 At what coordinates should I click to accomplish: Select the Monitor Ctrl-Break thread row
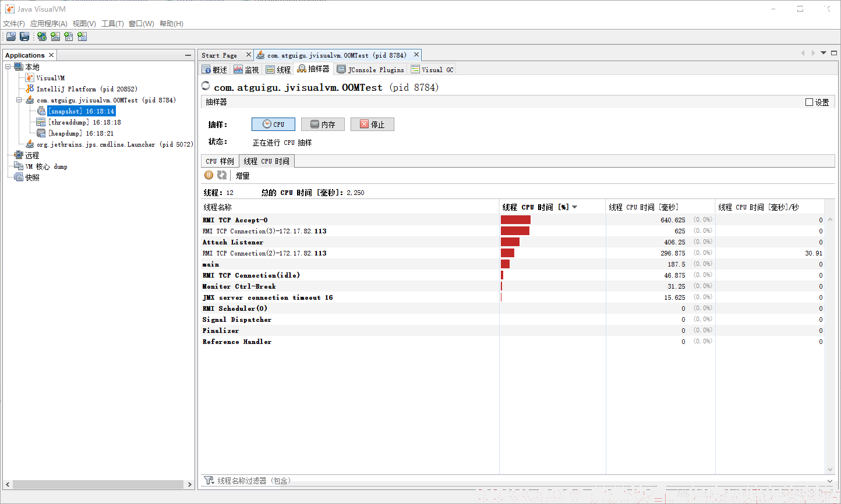click(x=513, y=286)
